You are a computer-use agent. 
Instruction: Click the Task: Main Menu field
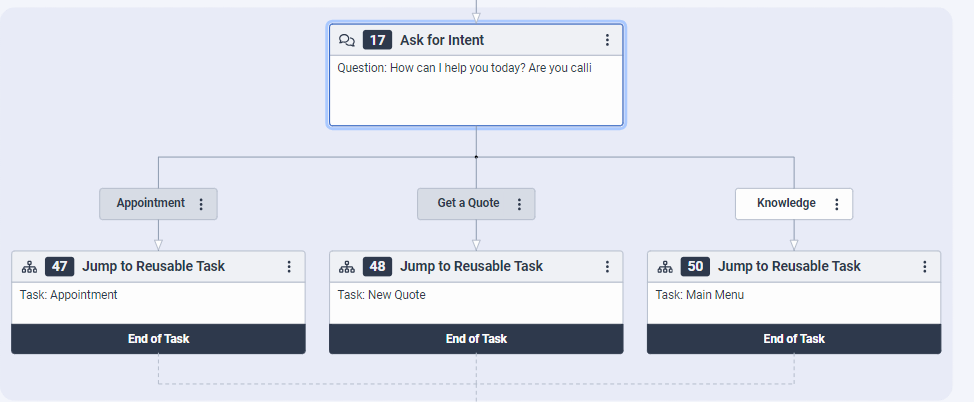click(699, 295)
